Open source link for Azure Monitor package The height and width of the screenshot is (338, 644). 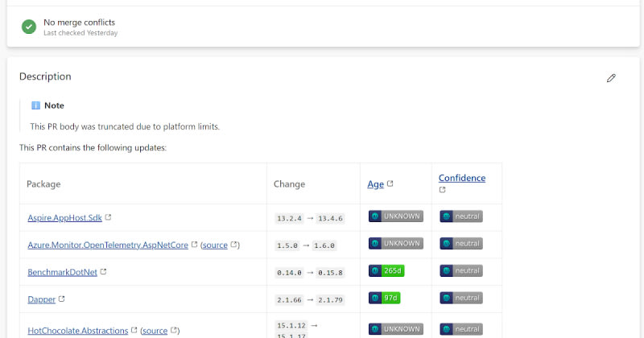click(x=215, y=245)
